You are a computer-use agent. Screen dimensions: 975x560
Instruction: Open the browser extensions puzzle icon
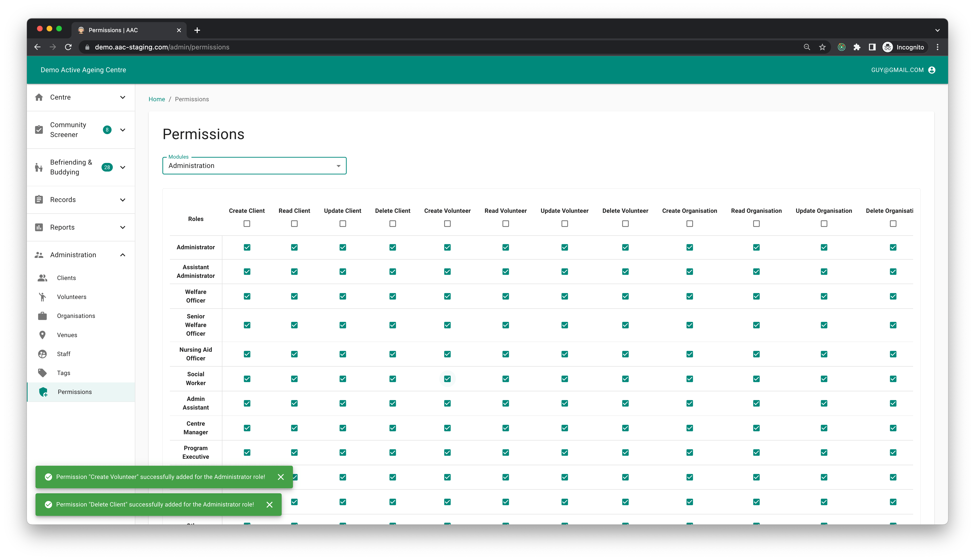coord(857,47)
